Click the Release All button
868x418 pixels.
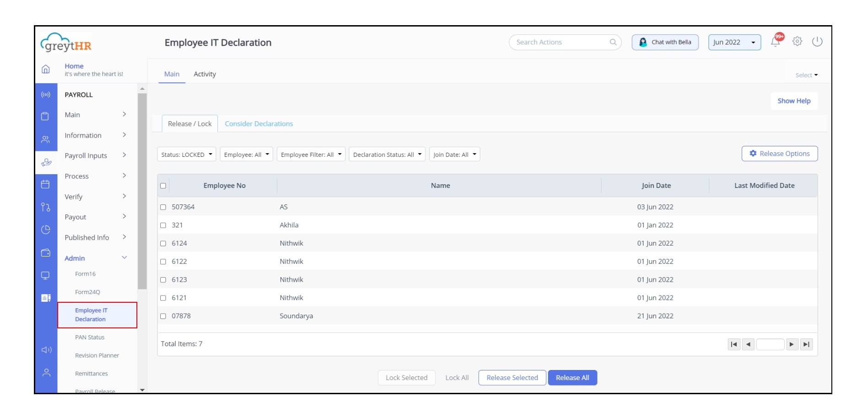point(572,377)
